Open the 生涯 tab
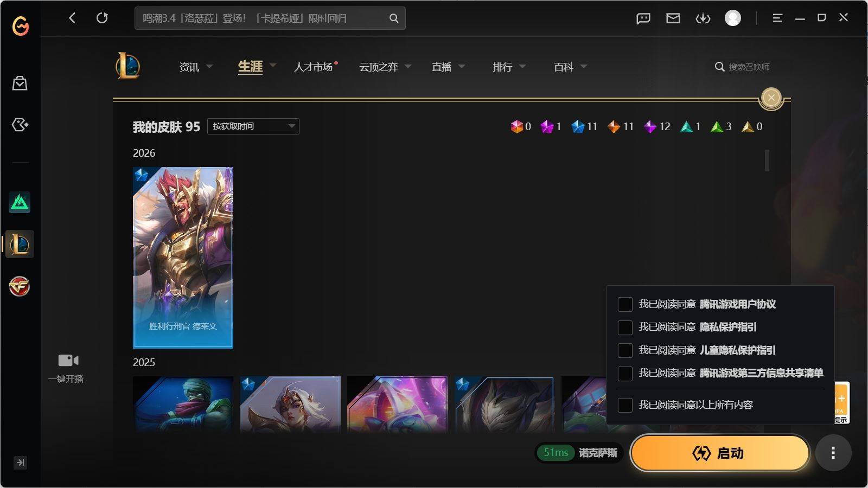Viewport: 868px width, 488px height. [x=250, y=66]
